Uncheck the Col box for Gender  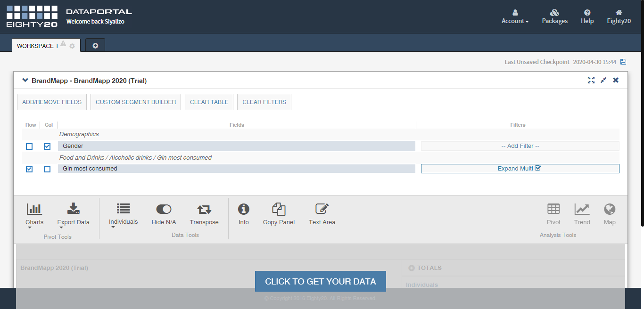[47, 146]
